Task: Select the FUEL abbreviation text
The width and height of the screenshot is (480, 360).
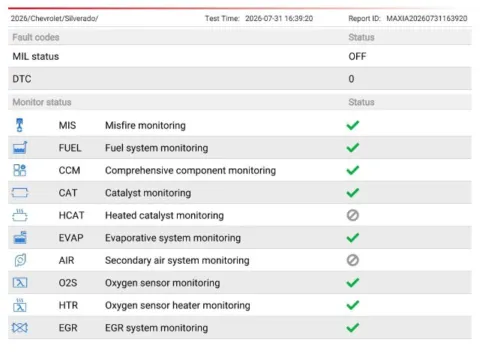Action: tap(70, 148)
